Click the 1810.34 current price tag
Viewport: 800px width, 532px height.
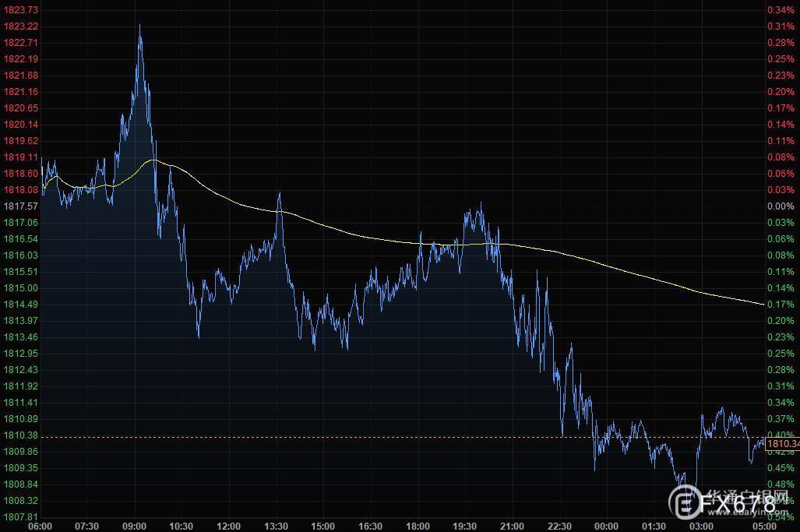click(782, 443)
